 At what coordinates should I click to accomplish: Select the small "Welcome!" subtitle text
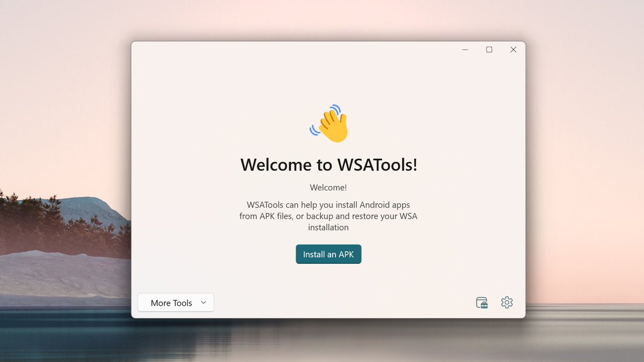(328, 188)
